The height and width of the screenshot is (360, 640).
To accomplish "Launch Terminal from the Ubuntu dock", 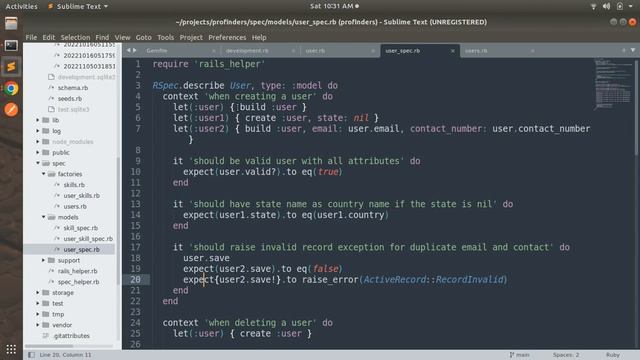I will tap(11, 45).
